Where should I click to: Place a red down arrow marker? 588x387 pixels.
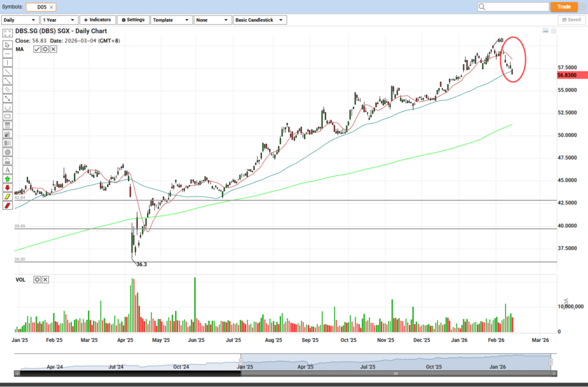pyautogui.click(x=7, y=188)
